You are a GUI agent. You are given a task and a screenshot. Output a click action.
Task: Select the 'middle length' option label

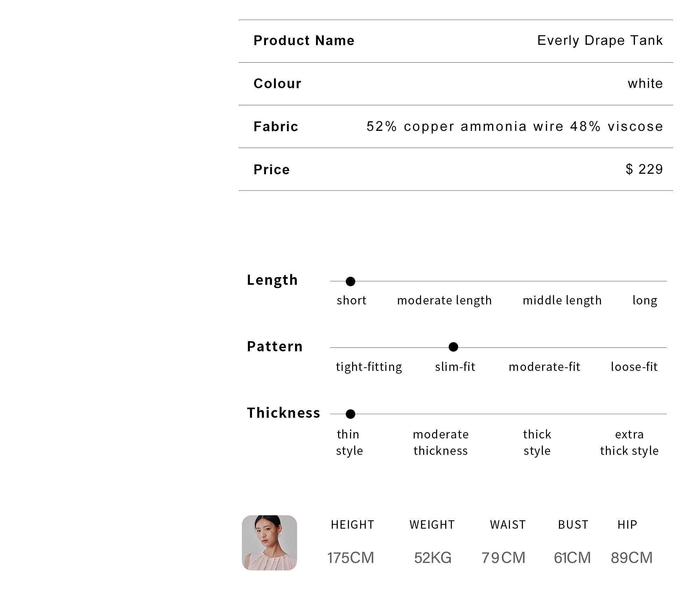[562, 300]
